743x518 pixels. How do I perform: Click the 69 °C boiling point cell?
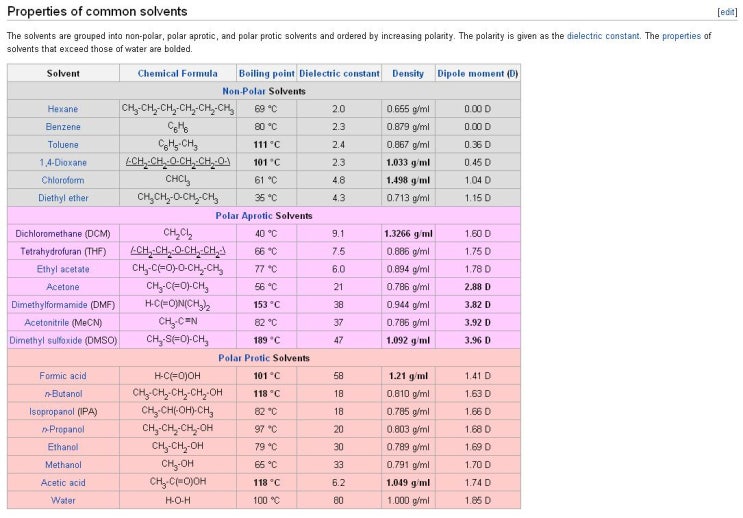pyautogui.click(x=266, y=109)
